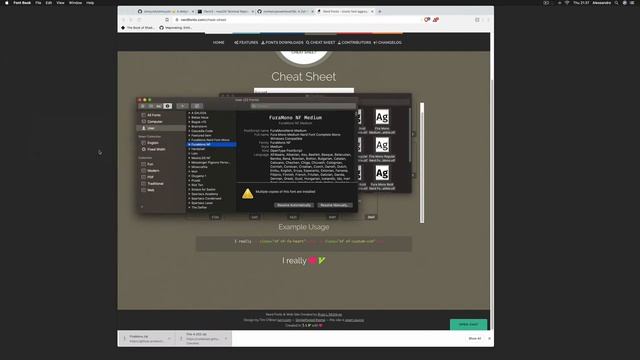Image resolution: width=640 pixels, height=360 pixels.
Task: Expand the Spartaco Laser font family
Action: (189, 203)
